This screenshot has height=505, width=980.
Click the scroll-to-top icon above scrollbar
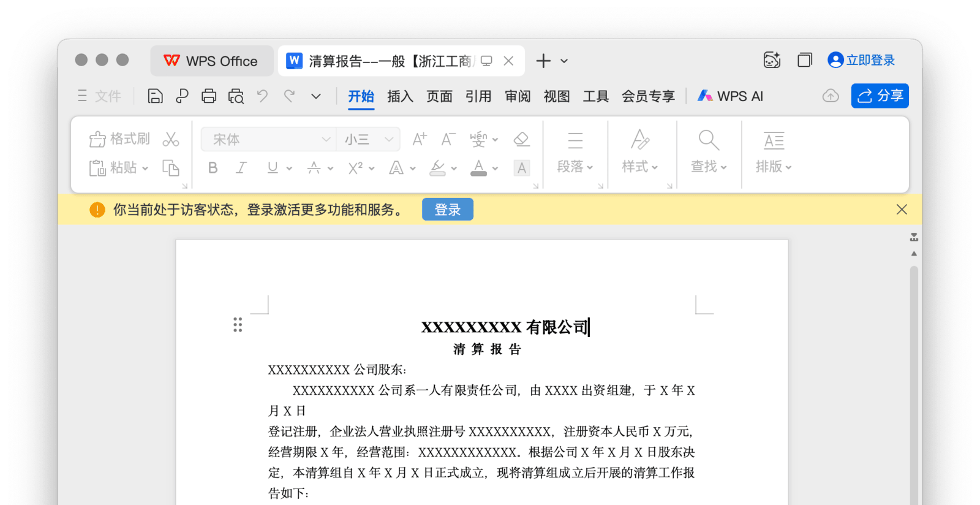coord(914,237)
